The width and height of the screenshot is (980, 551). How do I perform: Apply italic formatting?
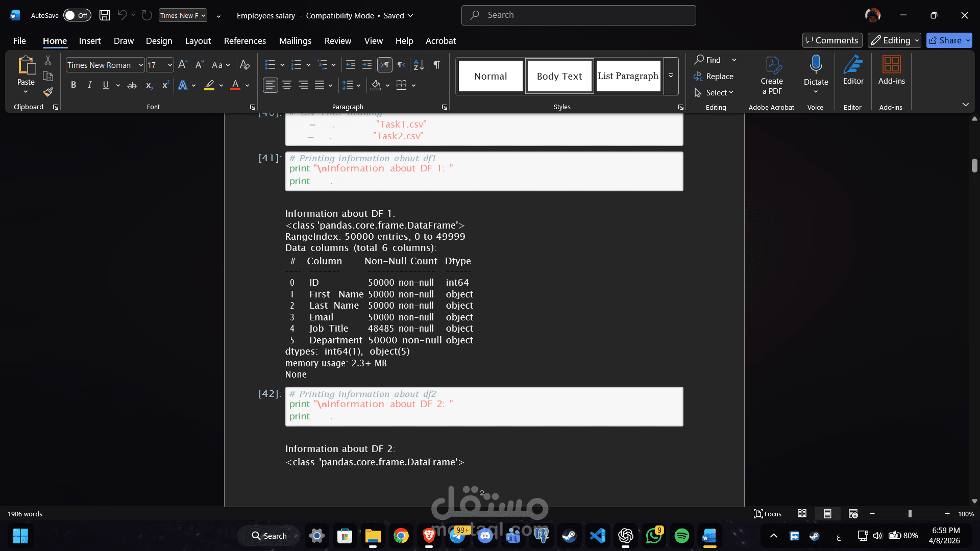tap(89, 85)
